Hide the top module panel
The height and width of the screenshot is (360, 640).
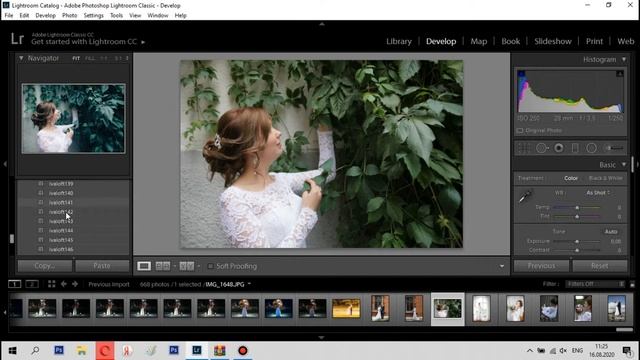click(x=322, y=24)
